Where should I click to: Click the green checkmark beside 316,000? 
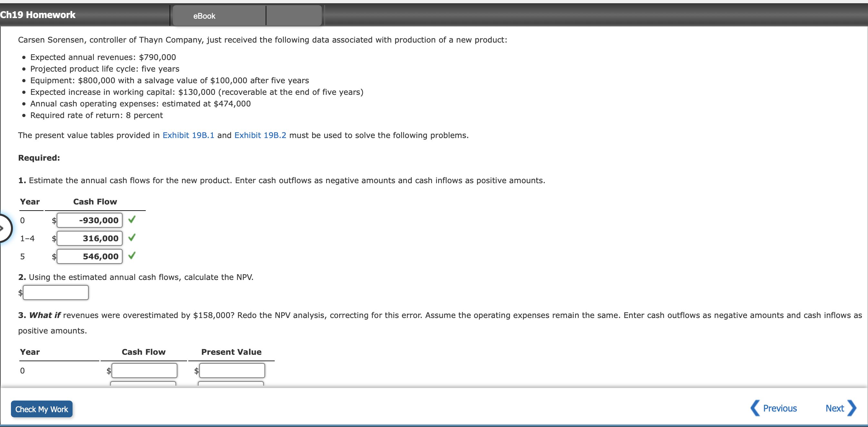[132, 238]
